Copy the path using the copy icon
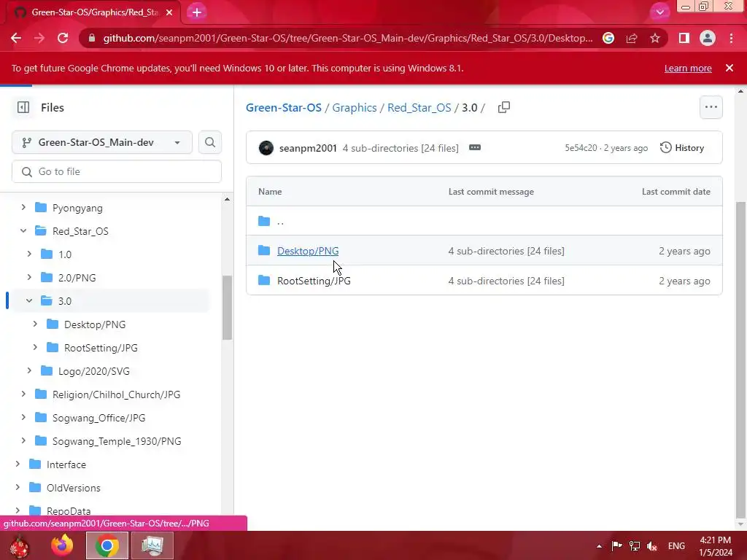The width and height of the screenshot is (747, 560). tap(503, 108)
